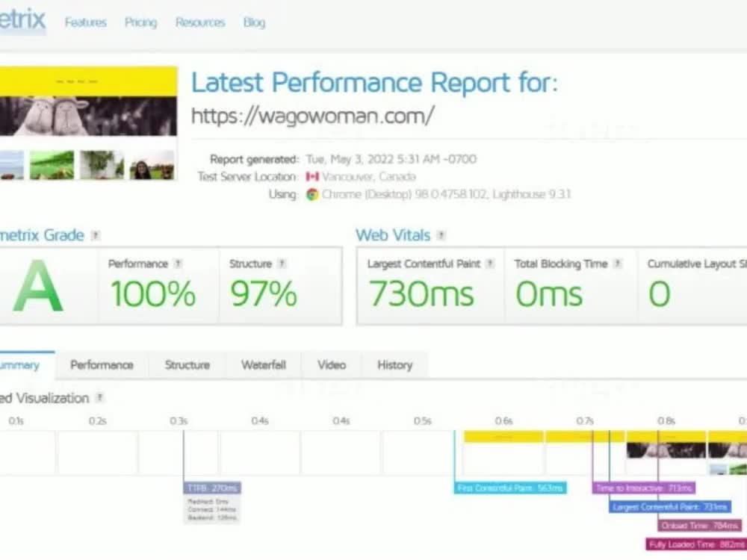The width and height of the screenshot is (747, 560).
Task: Open the History tab
Action: point(394,365)
